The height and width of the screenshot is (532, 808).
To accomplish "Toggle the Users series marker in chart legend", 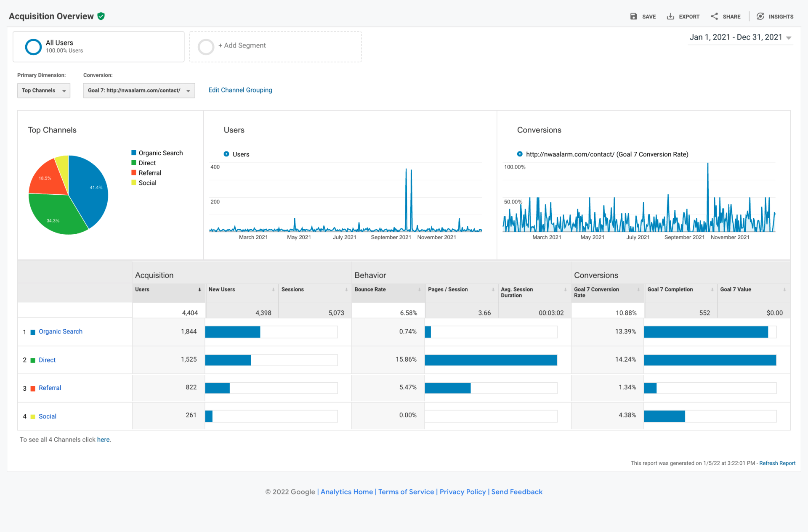I will (x=226, y=154).
